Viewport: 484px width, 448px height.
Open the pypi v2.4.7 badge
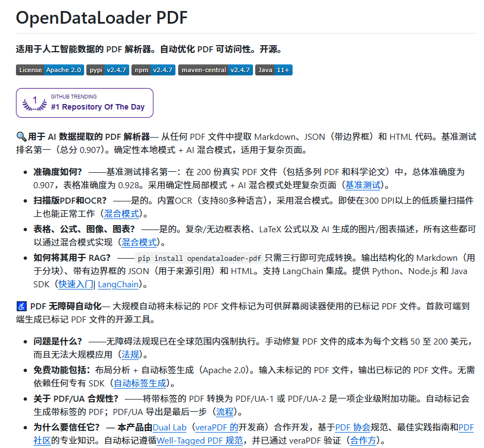(x=108, y=70)
